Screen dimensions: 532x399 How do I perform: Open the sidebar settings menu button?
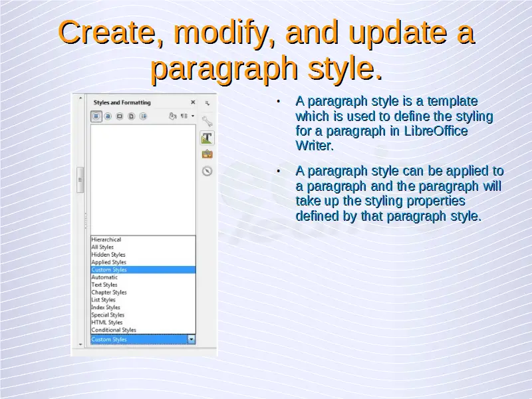[207, 103]
